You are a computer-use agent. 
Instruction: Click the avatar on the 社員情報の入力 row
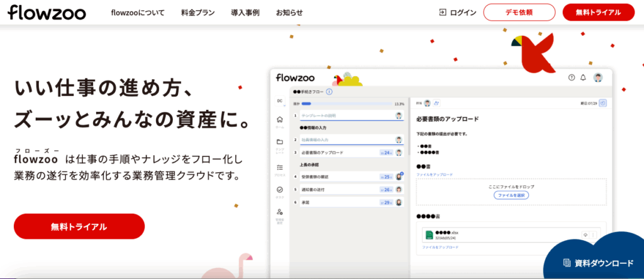(398, 140)
